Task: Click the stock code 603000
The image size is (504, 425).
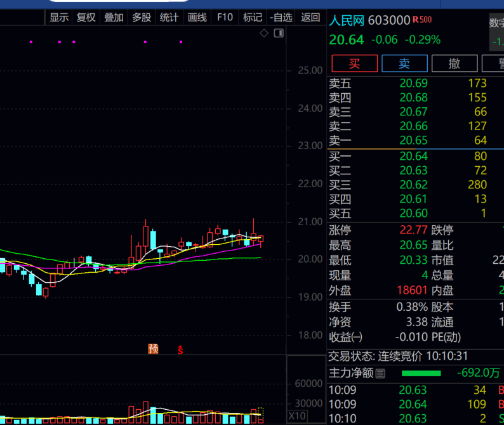Action: point(389,20)
